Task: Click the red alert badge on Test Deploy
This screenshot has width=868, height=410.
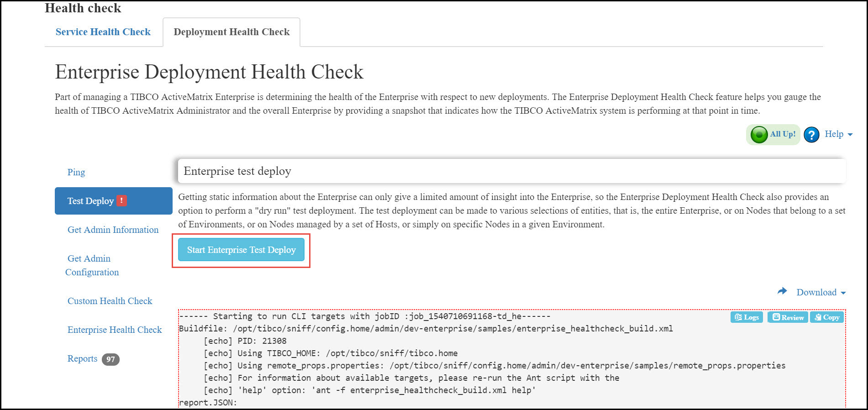Action: point(121,200)
